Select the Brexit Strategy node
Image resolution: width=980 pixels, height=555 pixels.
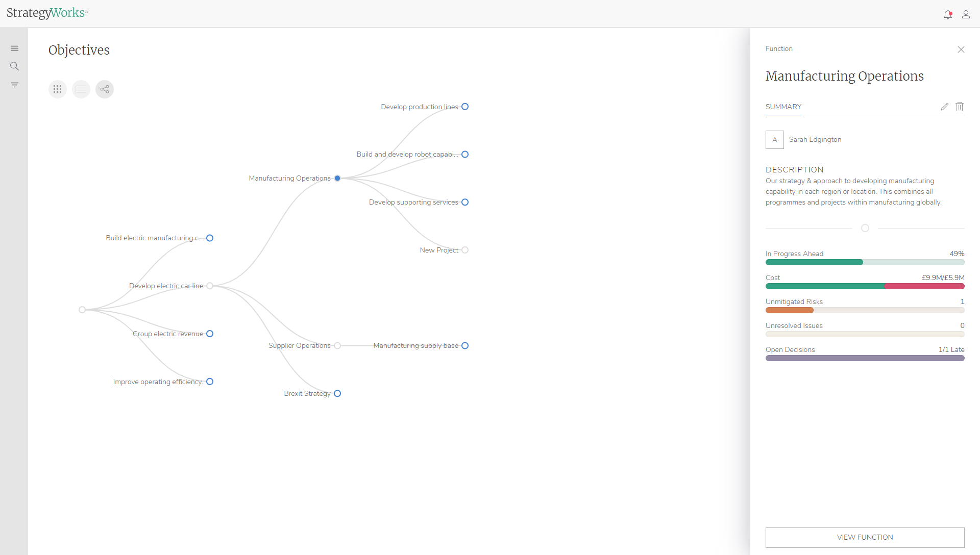(337, 393)
